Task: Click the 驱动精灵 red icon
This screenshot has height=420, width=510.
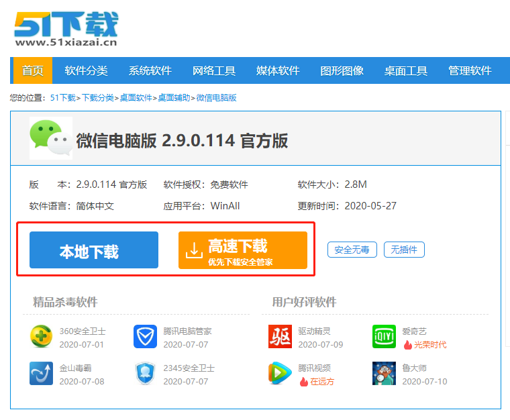Action: 280,336
